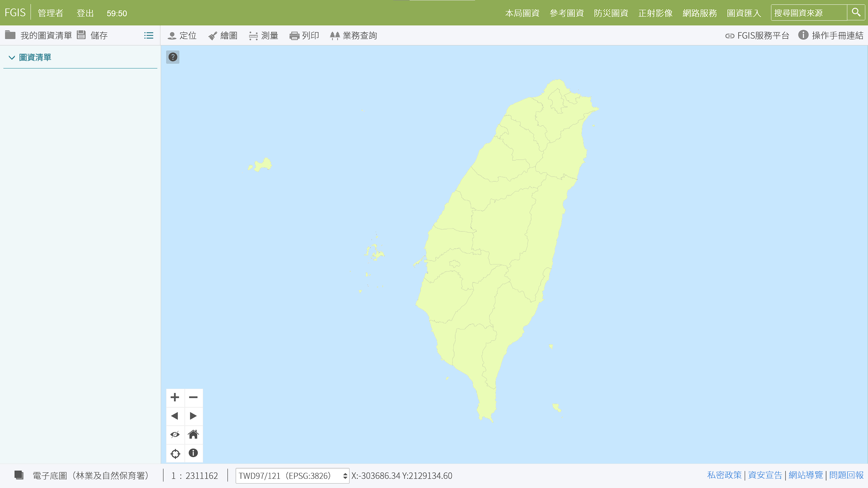Open the 參考圖資 menu

pos(567,13)
